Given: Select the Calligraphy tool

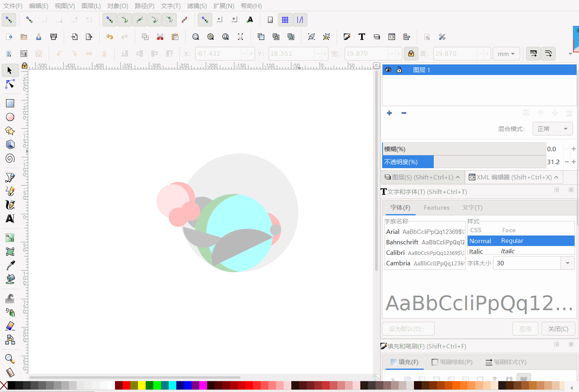Looking at the screenshot, I should pos(10,205).
